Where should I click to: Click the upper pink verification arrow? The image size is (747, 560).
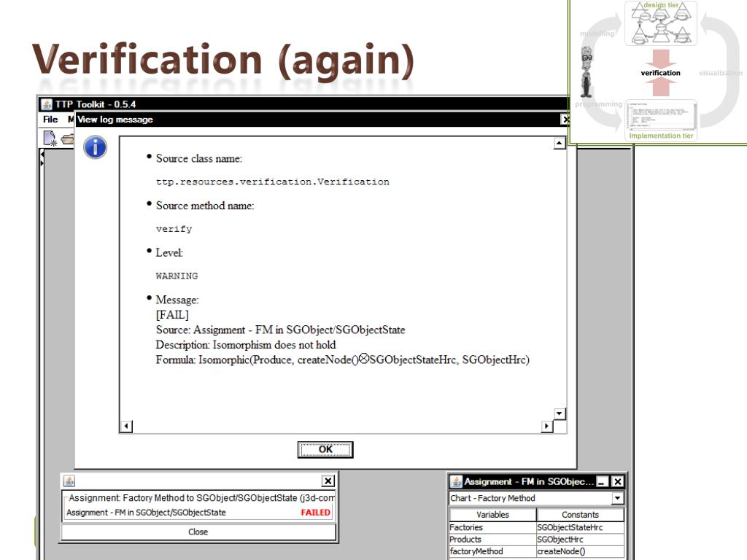[x=661, y=58]
